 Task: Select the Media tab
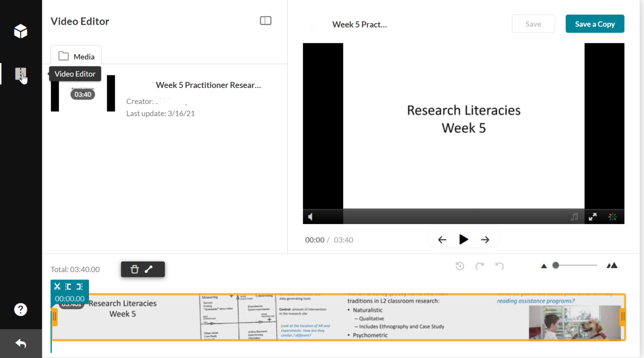point(76,56)
